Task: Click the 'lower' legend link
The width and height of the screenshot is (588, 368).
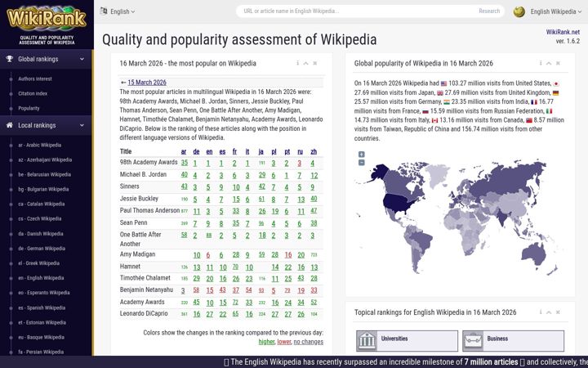Action: (x=284, y=342)
